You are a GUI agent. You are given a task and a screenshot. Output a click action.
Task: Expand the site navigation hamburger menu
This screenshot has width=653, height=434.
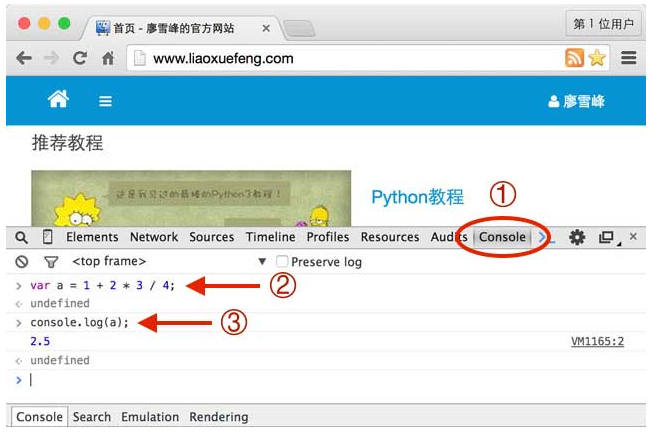coord(105,101)
